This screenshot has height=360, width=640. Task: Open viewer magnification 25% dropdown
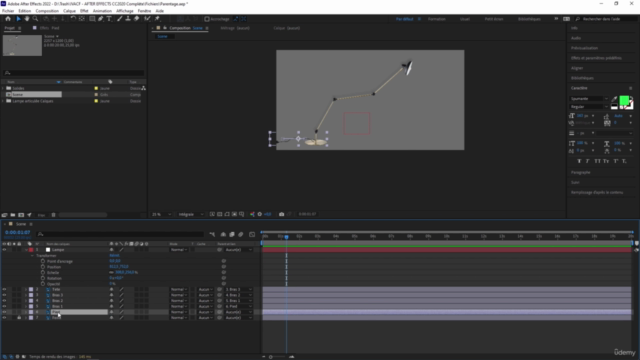tap(162, 214)
